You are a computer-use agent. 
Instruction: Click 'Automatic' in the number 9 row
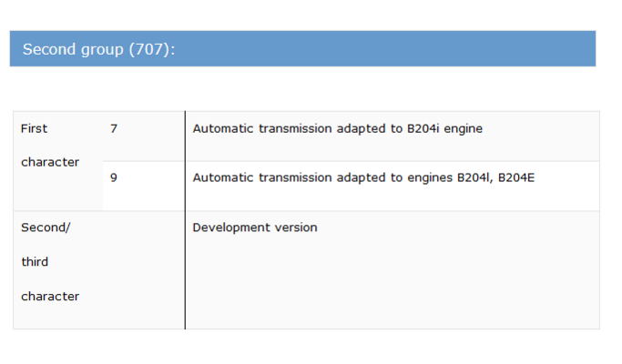click(x=223, y=177)
